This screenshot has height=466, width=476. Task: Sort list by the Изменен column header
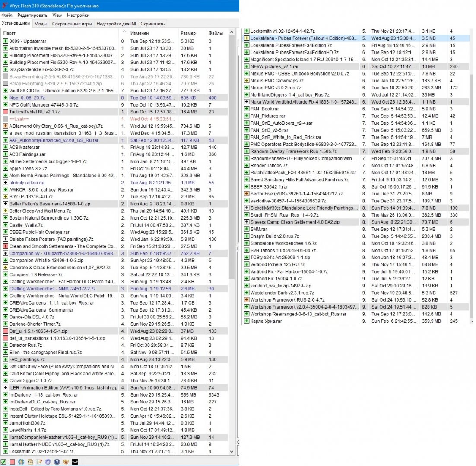click(140, 33)
